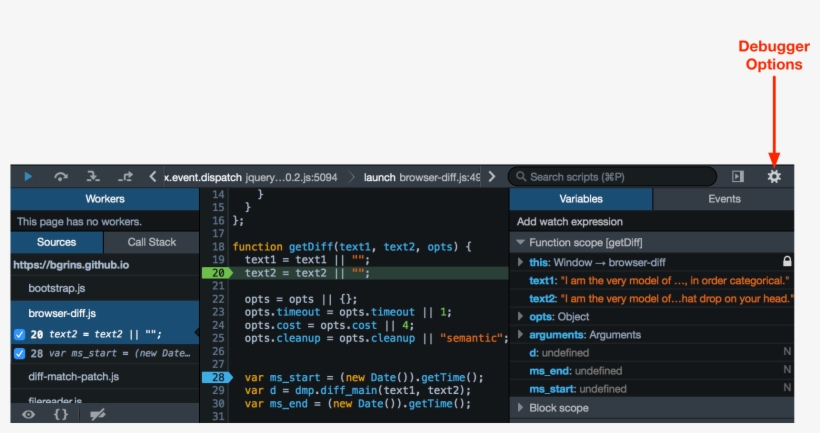
Task: Switch to the Events tab
Action: pos(724,199)
